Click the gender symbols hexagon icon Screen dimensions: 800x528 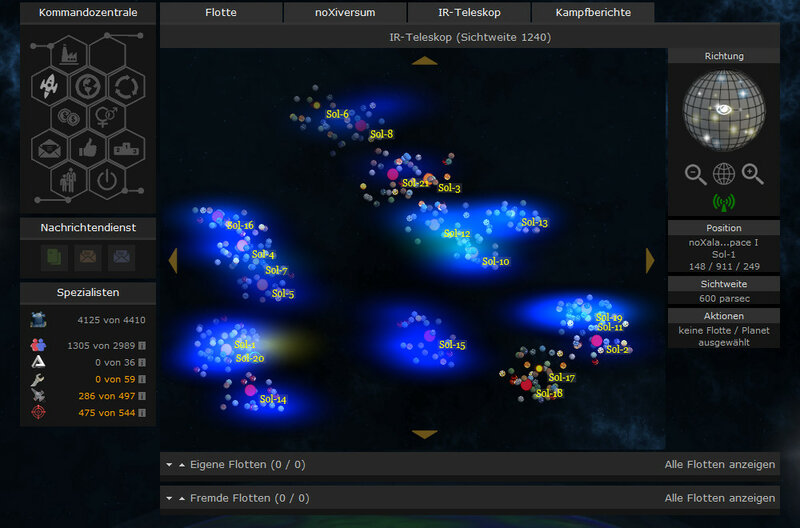tap(107, 117)
